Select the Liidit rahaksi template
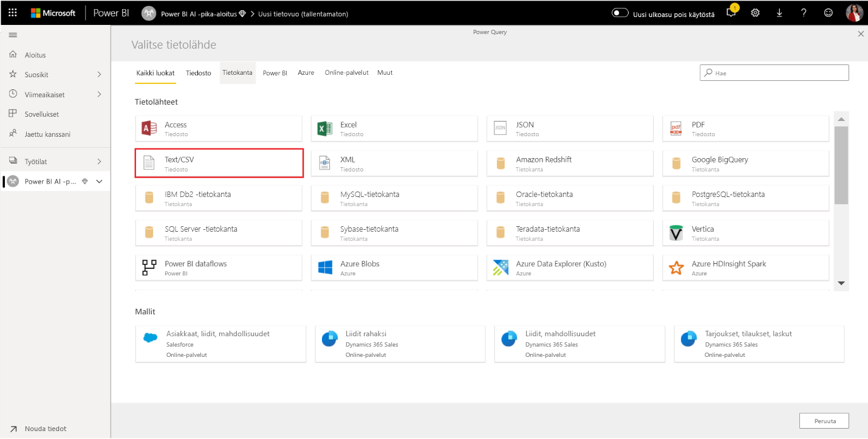868x439 pixels. [x=400, y=344]
